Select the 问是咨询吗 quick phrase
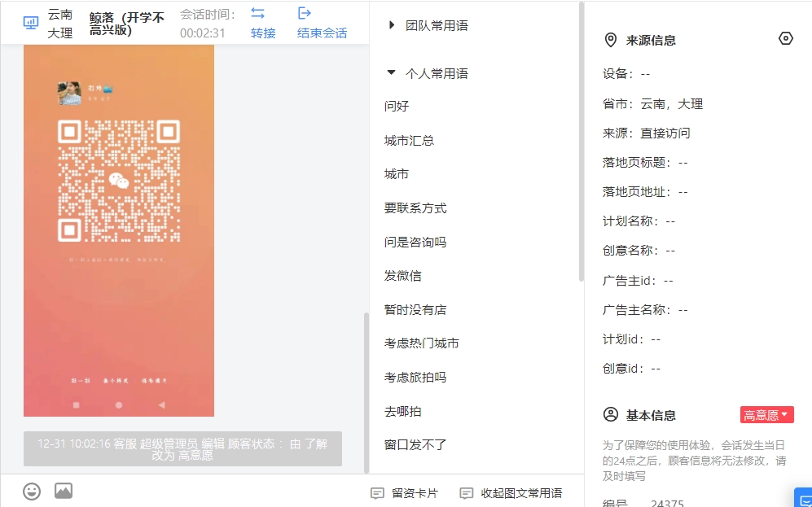This screenshot has height=507, width=812. 415,243
